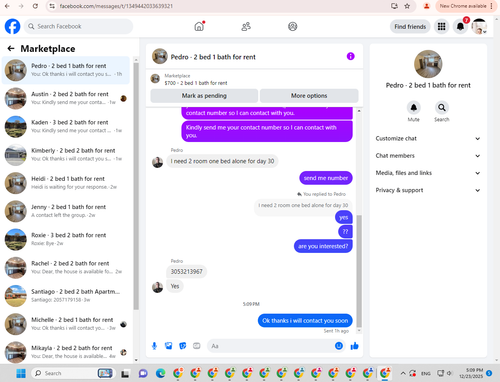Click Find friends button
Viewport: 500px width, 382px height.
click(x=410, y=27)
